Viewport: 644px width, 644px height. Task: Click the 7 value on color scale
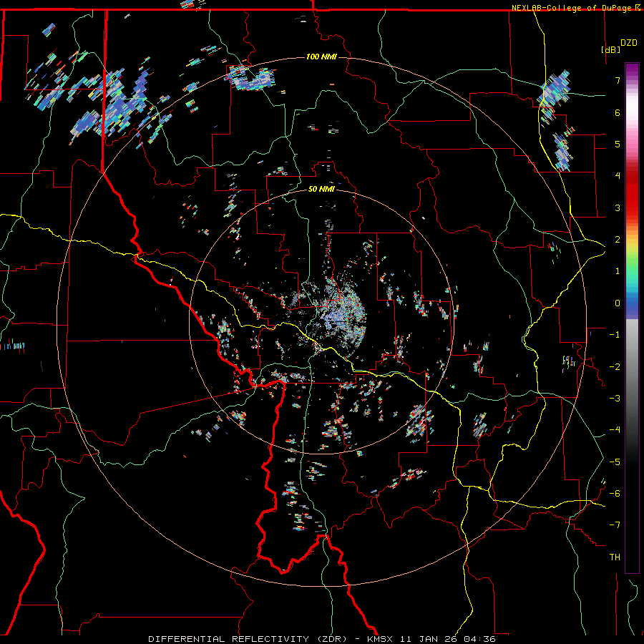618,80
